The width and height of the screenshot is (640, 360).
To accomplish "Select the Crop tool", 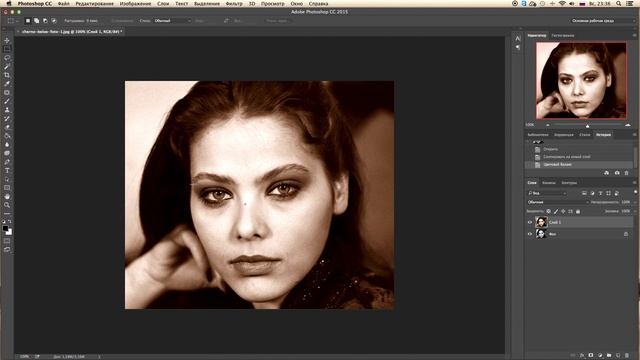I will 7,75.
